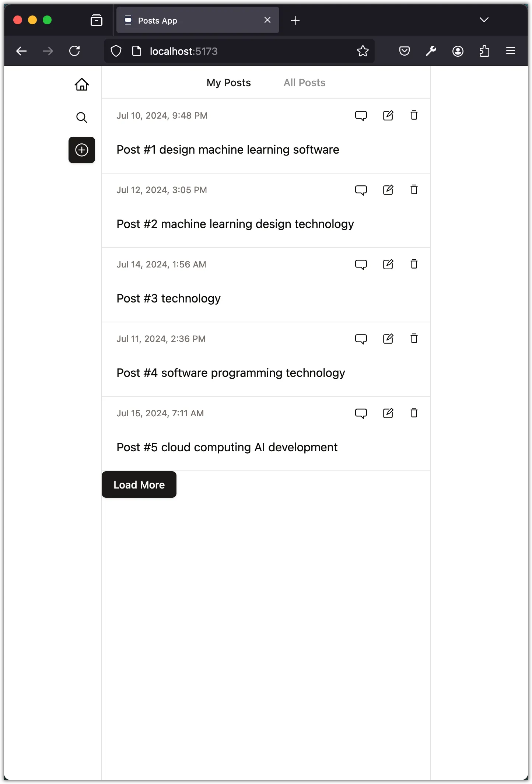Edit Post #2 machine learning design technology
The image size is (532, 784).
[388, 190]
